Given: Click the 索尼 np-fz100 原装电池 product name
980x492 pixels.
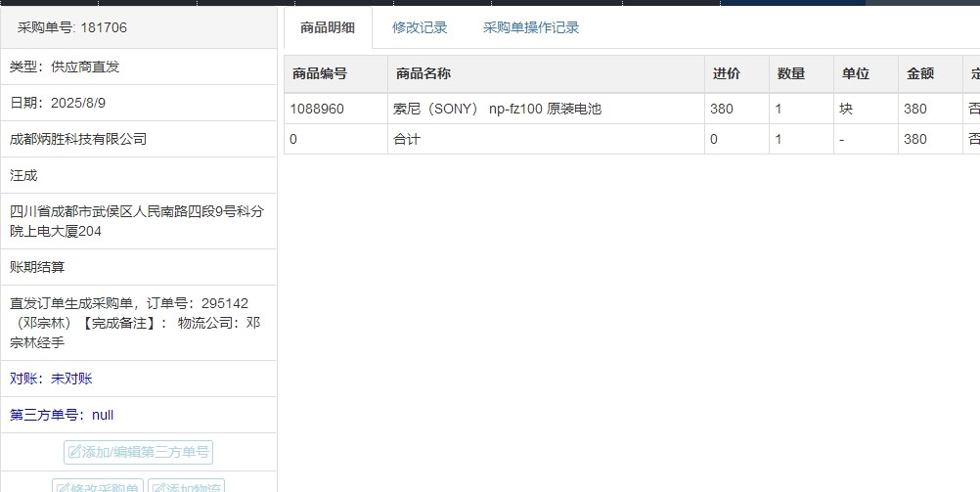Looking at the screenshot, I should click(497, 109).
